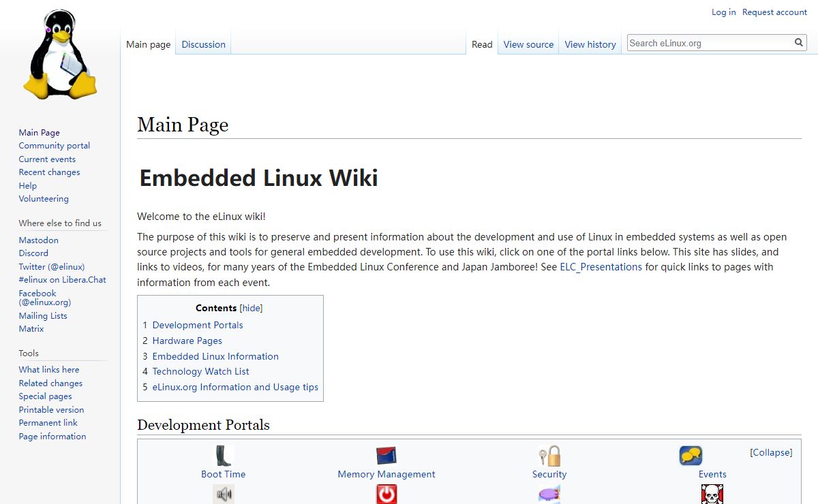Open Related changes tool

[51, 383]
